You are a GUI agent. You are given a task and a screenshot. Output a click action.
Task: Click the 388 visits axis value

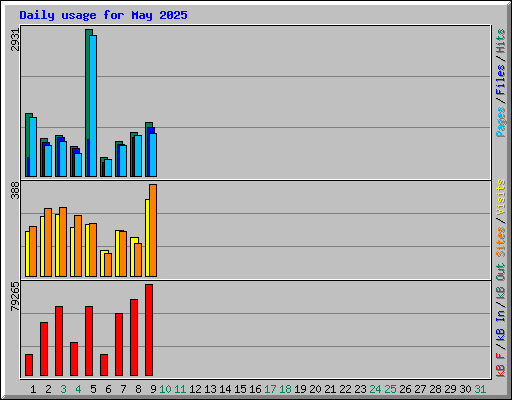(15, 190)
